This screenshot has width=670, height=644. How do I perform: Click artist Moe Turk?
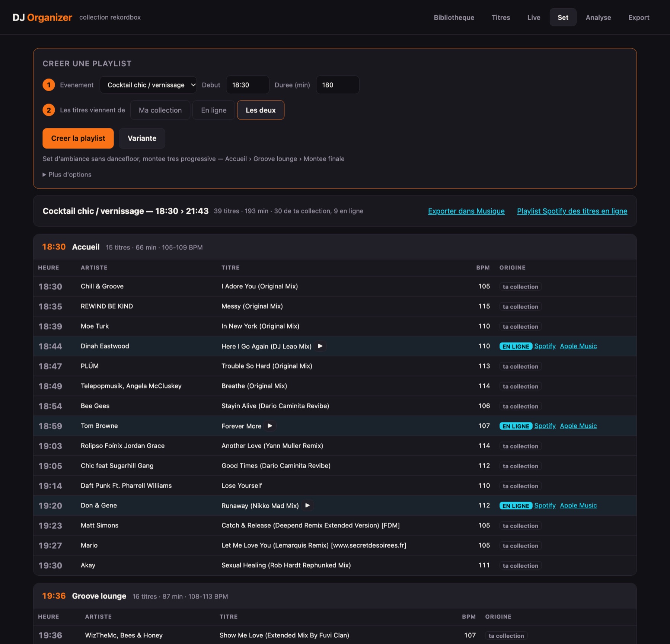(95, 326)
